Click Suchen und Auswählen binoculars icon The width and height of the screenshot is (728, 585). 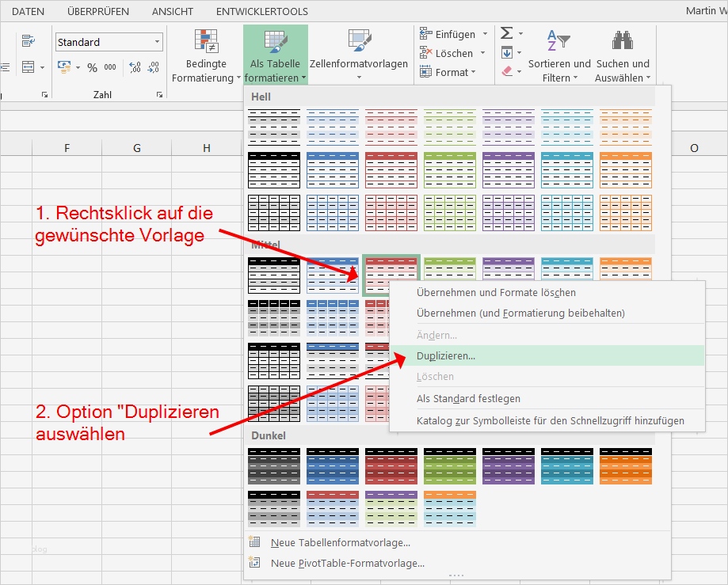tap(623, 40)
